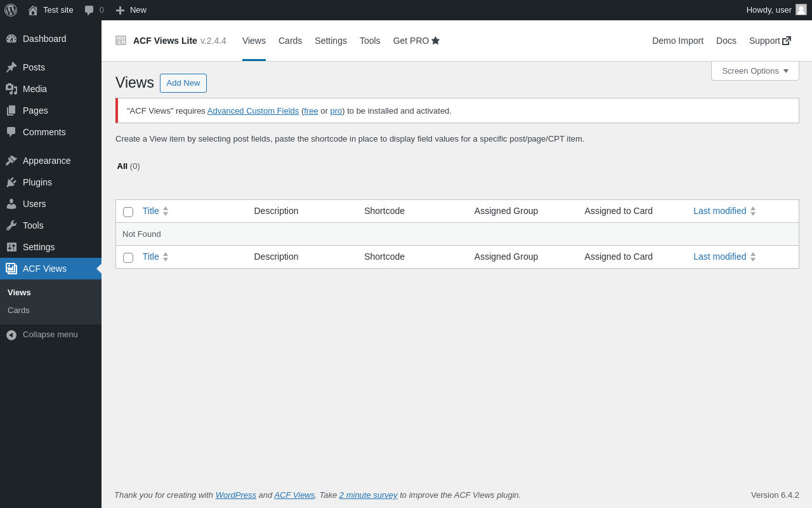The height and width of the screenshot is (508, 812).
Task: Open Dashboard from the sidebar
Action: 44,39
